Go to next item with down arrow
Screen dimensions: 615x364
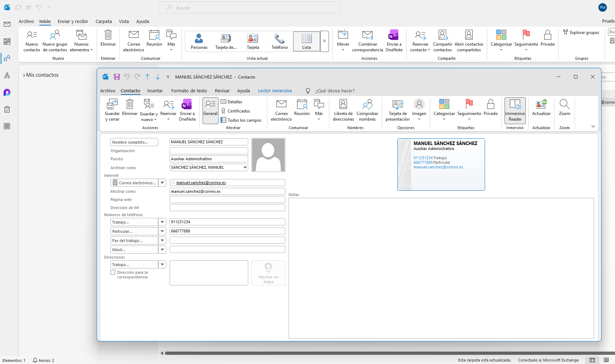click(158, 77)
